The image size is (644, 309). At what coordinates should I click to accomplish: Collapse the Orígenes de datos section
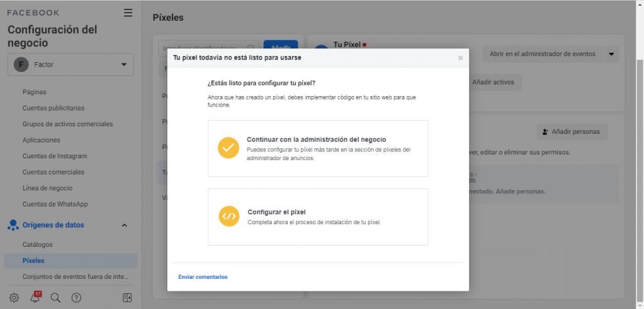[x=125, y=225]
